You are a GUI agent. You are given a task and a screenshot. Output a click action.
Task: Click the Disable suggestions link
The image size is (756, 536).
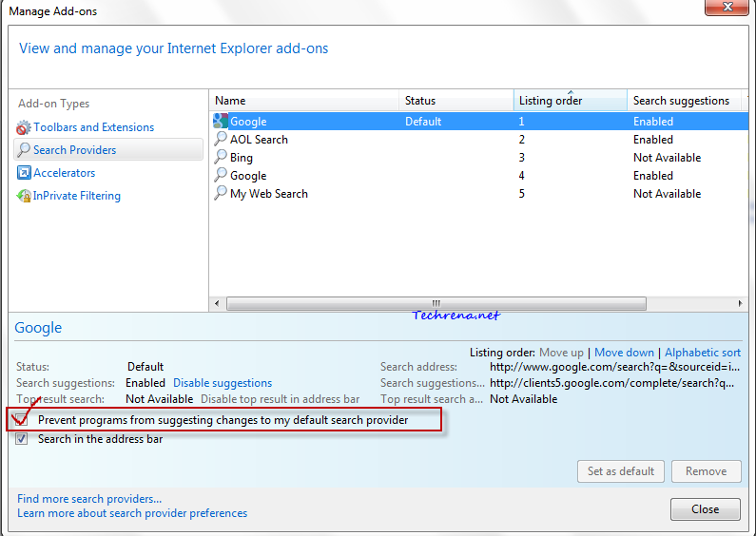point(223,383)
